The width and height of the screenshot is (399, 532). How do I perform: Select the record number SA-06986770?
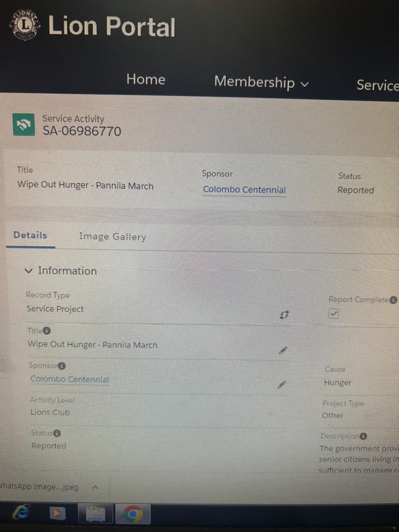pos(82,131)
